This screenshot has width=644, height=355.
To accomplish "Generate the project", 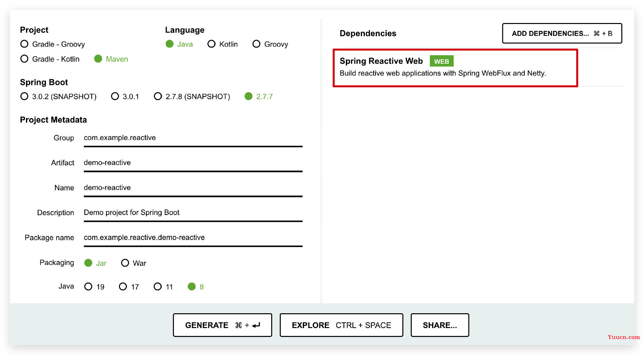I will [x=223, y=325].
